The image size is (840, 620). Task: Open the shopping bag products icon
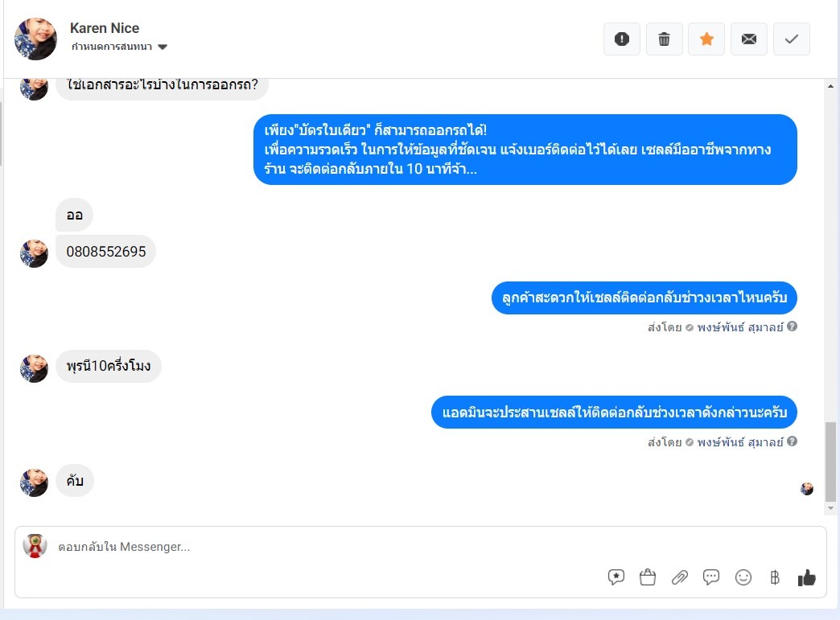point(648,577)
